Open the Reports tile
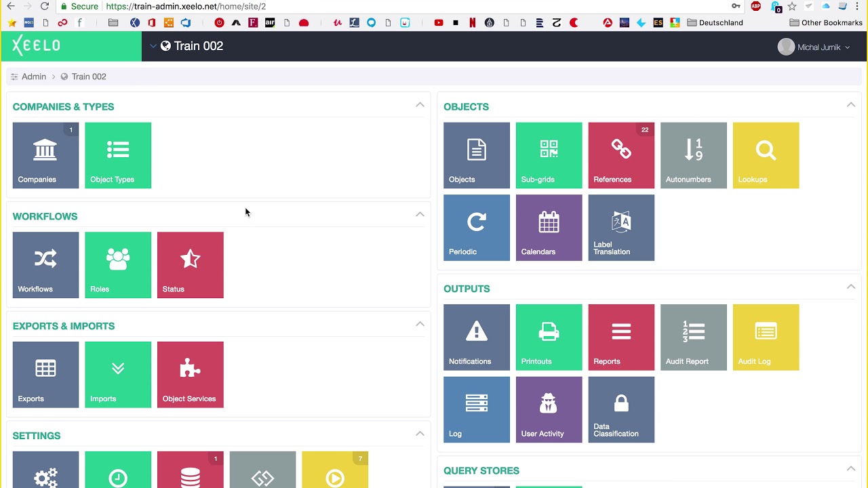Viewport: 868px width, 488px height. click(x=621, y=338)
